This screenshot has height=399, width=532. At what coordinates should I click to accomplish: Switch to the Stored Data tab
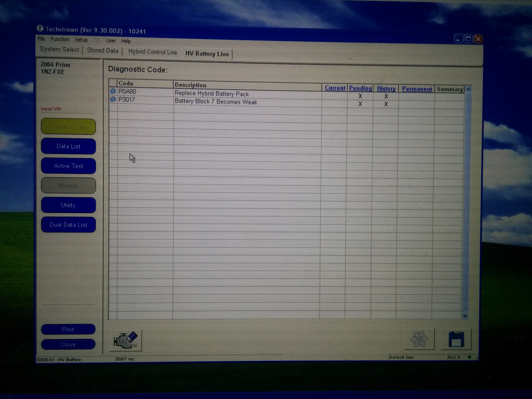pyautogui.click(x=103, y=51)
